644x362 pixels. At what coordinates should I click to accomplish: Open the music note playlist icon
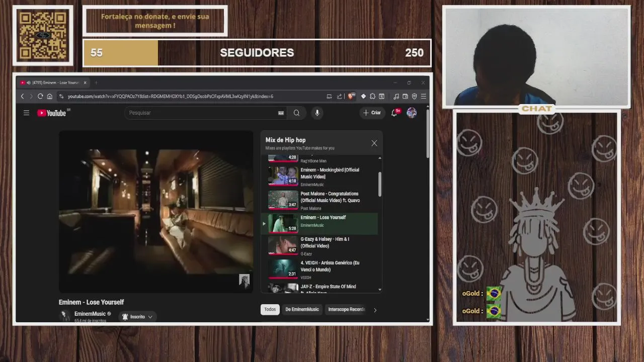coord(396,97)
